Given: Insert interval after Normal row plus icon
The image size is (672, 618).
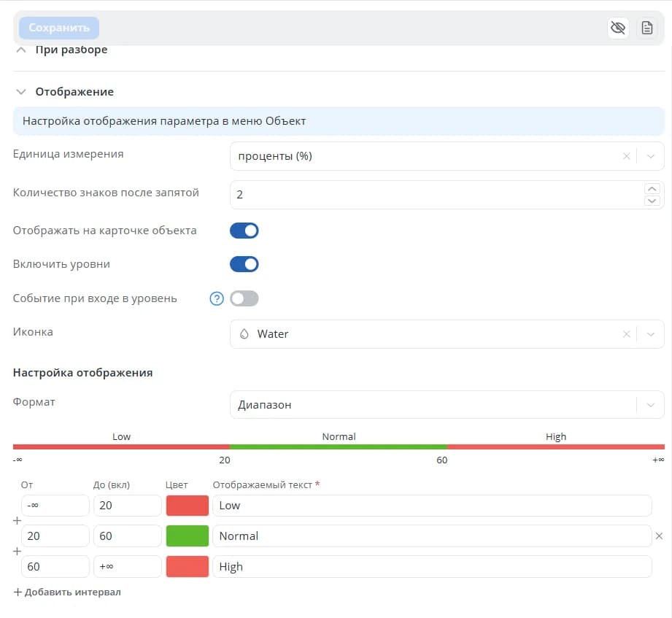Looking at the screenshot, I should click(17, 551).
